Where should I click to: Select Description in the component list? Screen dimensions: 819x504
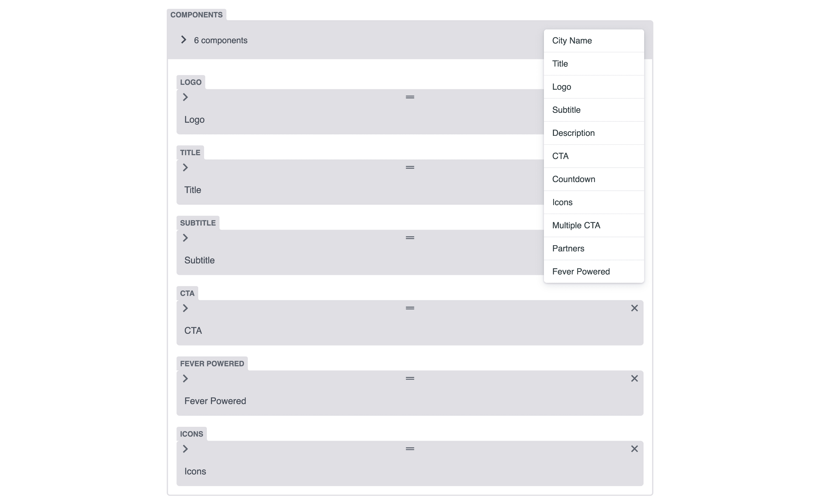(594, 133)
